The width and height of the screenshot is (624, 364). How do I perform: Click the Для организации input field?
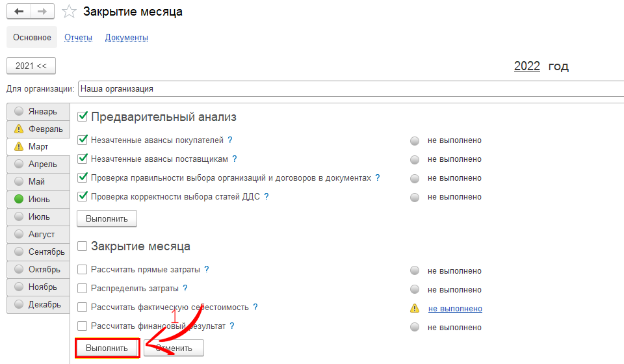pos(350,89)
